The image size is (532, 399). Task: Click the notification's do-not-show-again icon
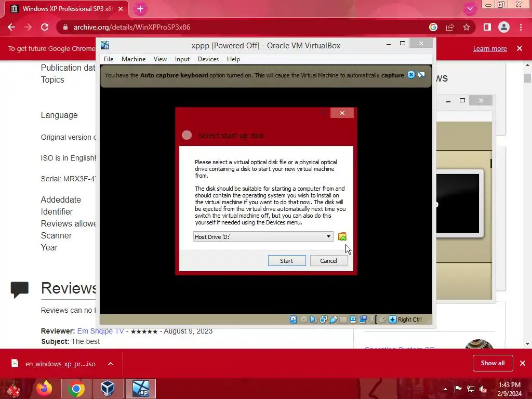(x=421, y=75)
